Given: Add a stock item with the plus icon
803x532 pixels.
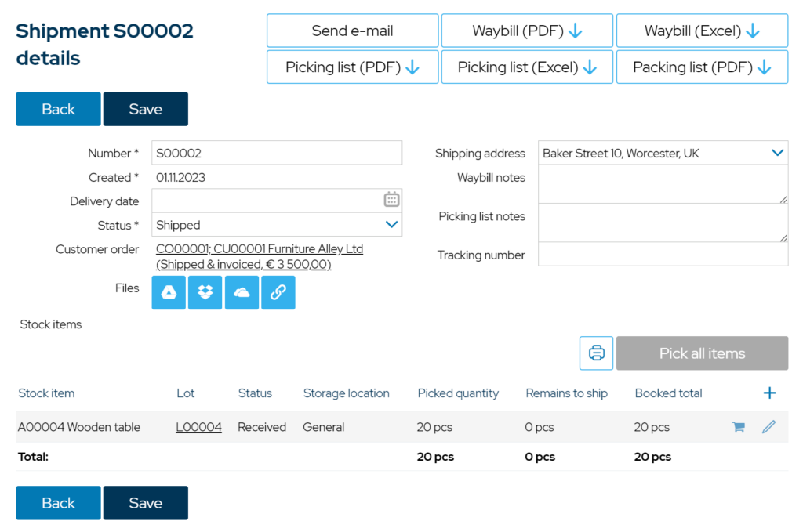Looking at the screenshot, I should click(769, 393).
